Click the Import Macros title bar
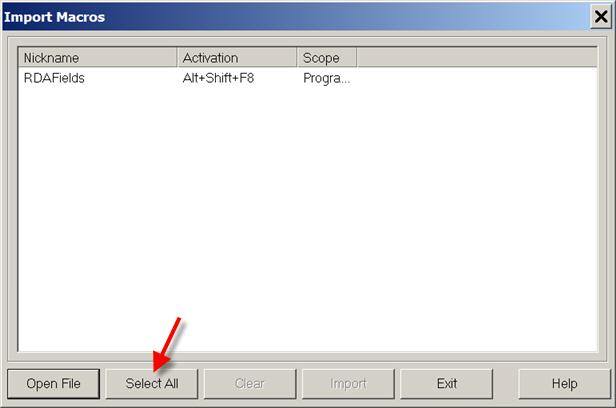616x408 pixels. [295, 17]
